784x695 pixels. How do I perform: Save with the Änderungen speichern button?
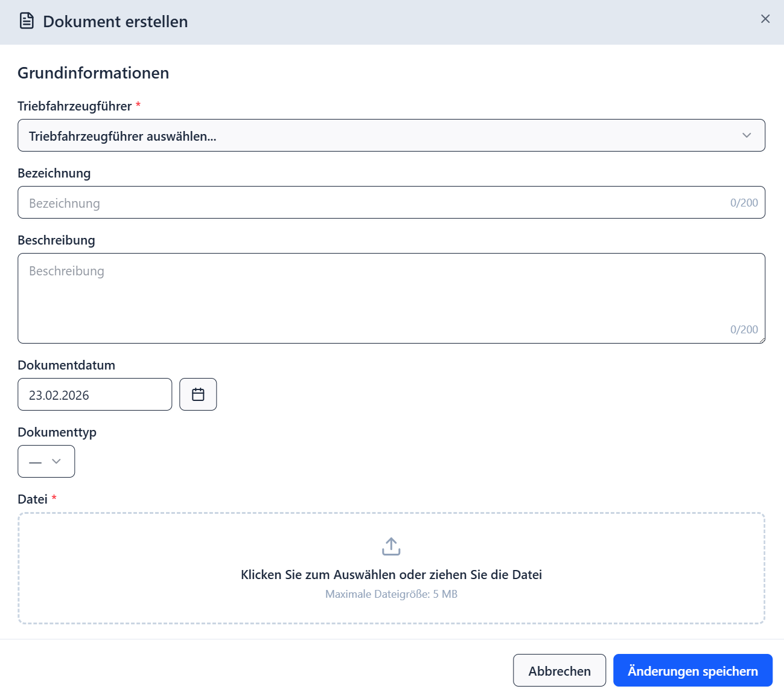coord(692,671)
